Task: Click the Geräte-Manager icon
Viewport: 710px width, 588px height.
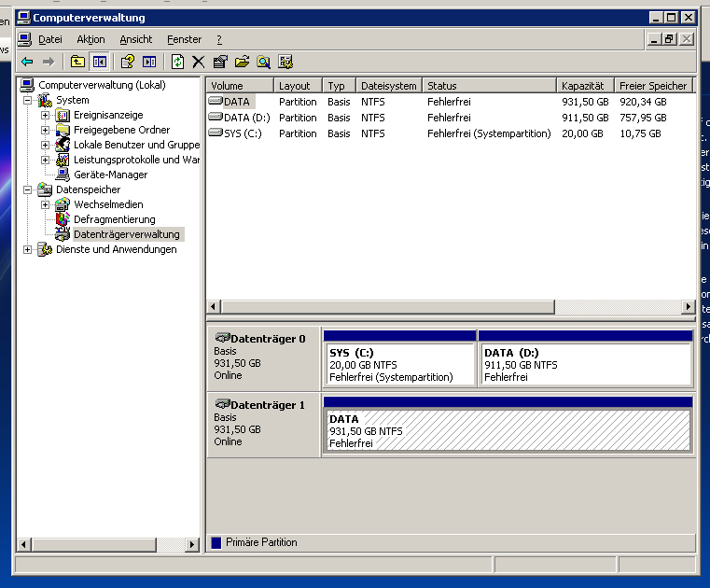Action: pyautogui.click(x=63, y=175)
